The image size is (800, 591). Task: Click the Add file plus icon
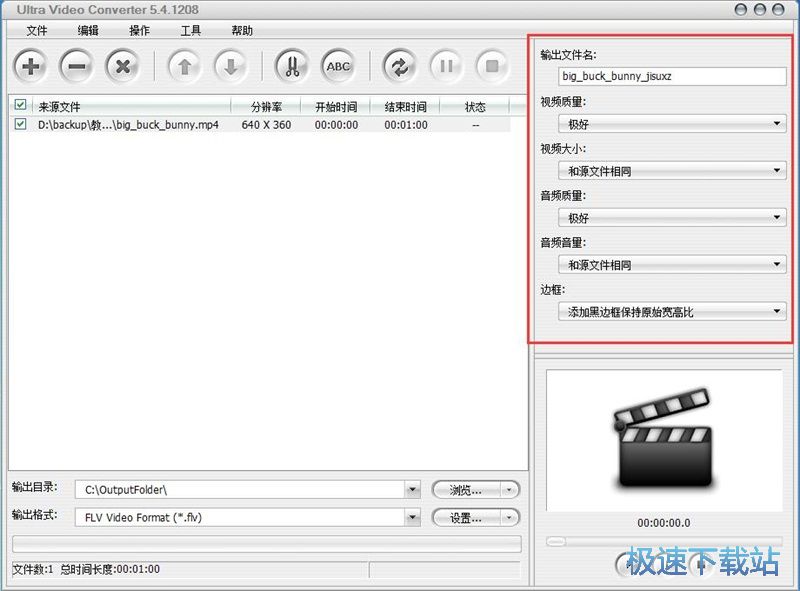[x=29, y=66]
